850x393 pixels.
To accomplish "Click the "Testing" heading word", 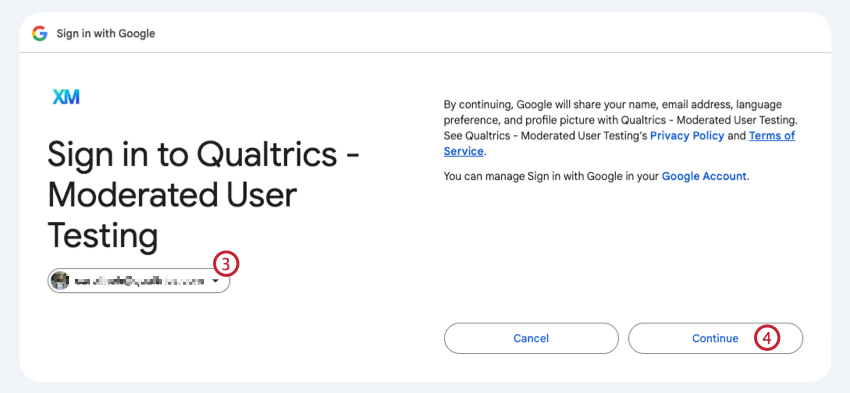I will click(x=103, y=237).
